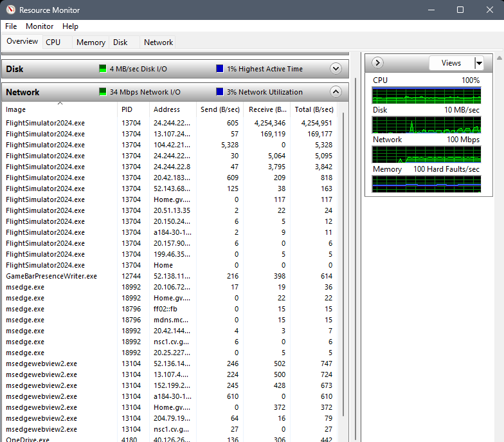
Task: Open the Views dropdown arrow
Action: (479, 63)
